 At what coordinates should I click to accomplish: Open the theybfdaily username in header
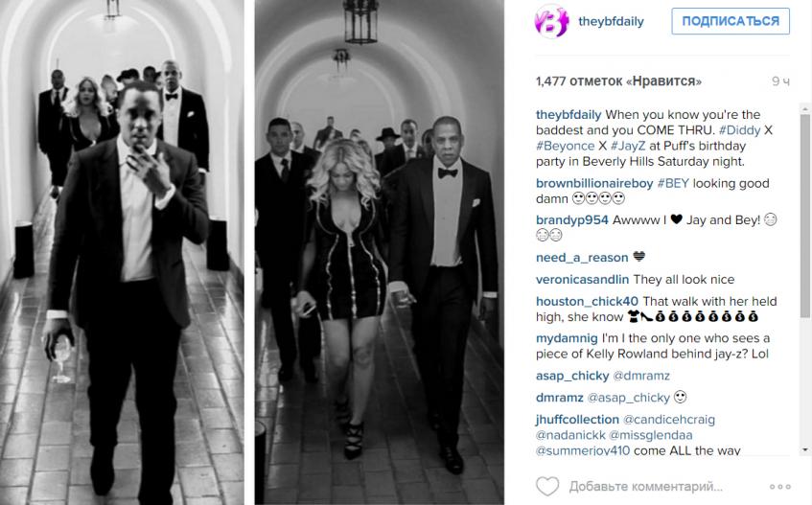[611, 21]
